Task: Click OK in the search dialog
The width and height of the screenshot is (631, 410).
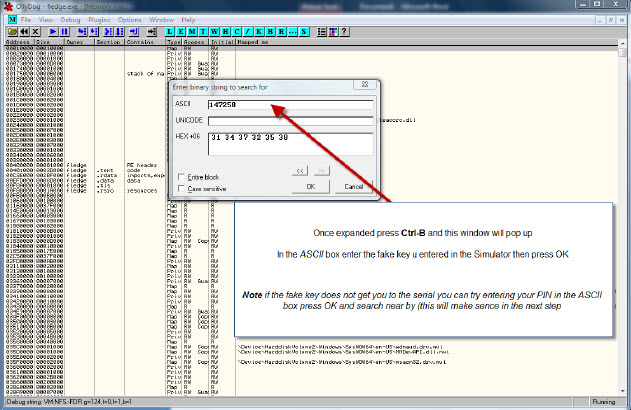Action: pos(311,187)
